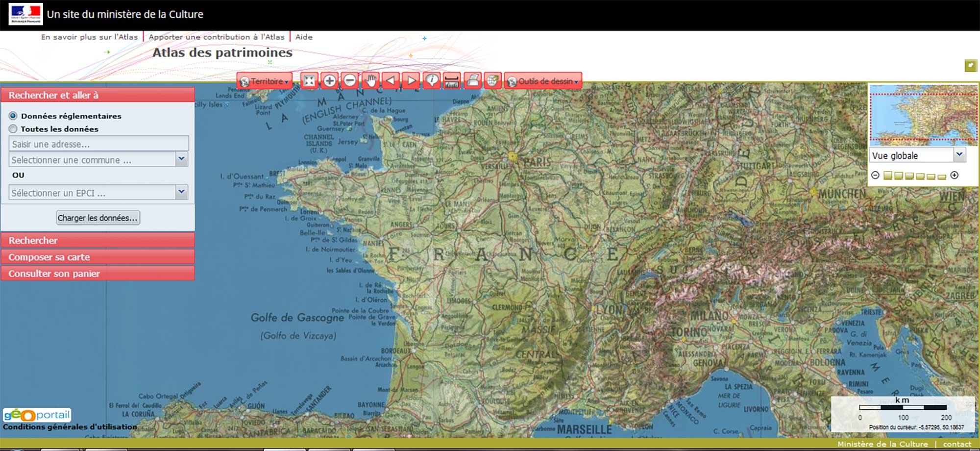Select the sixth, smallest zoom level square
The image size is (980, 451).
coord(942,177)
